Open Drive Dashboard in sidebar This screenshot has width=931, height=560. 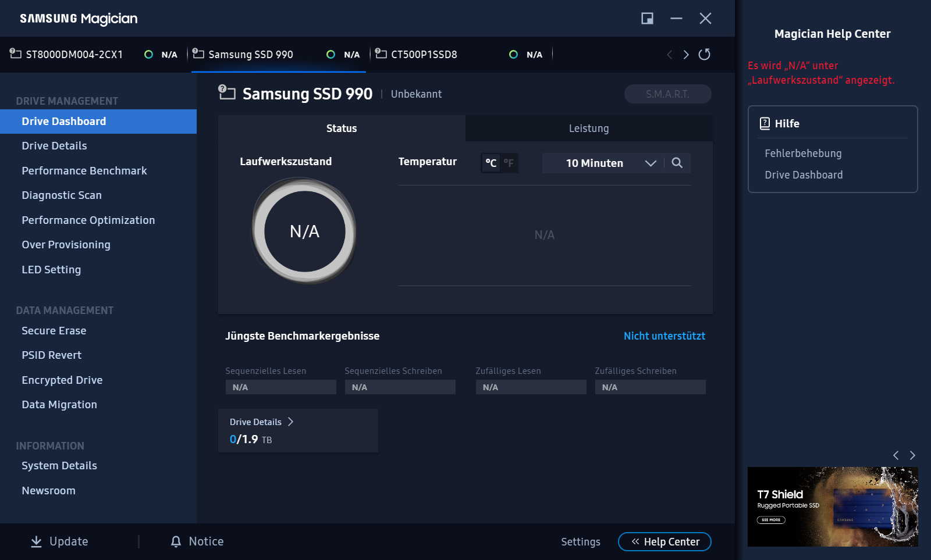(98, 122)
